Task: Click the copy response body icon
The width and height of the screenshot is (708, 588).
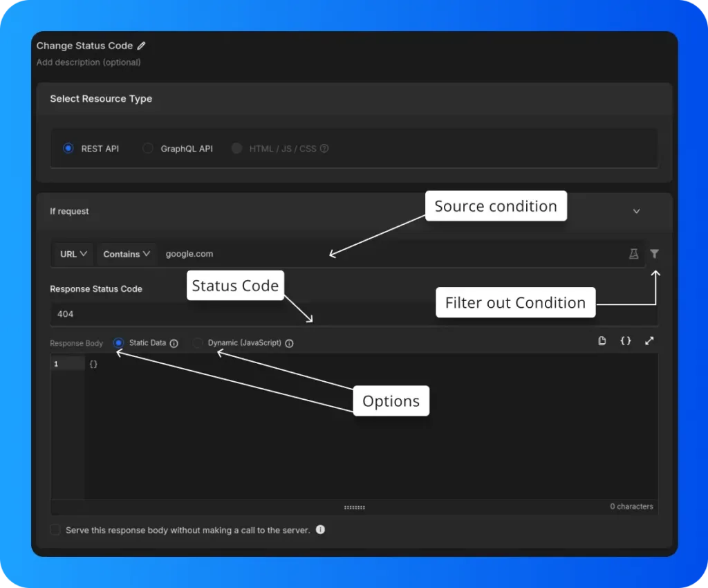Action: (x=602, y=340)
